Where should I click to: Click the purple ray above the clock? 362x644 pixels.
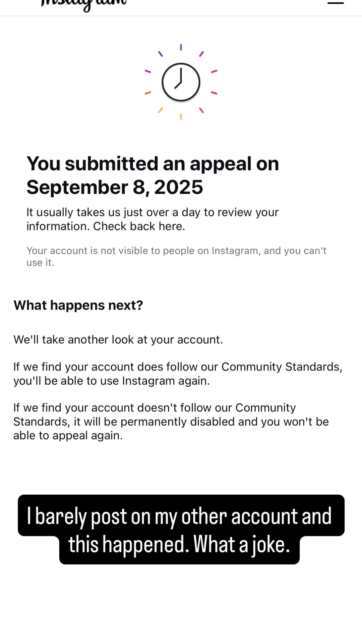[181, 47]
